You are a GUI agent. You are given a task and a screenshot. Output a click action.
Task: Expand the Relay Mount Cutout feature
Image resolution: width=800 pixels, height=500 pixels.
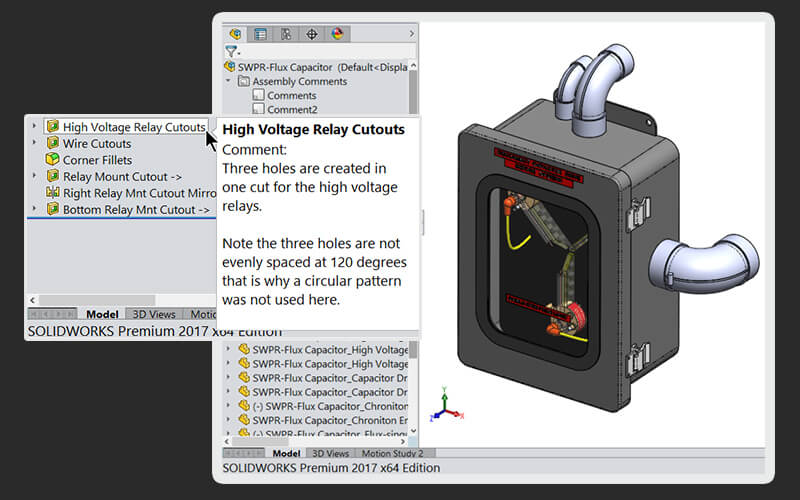34,176
